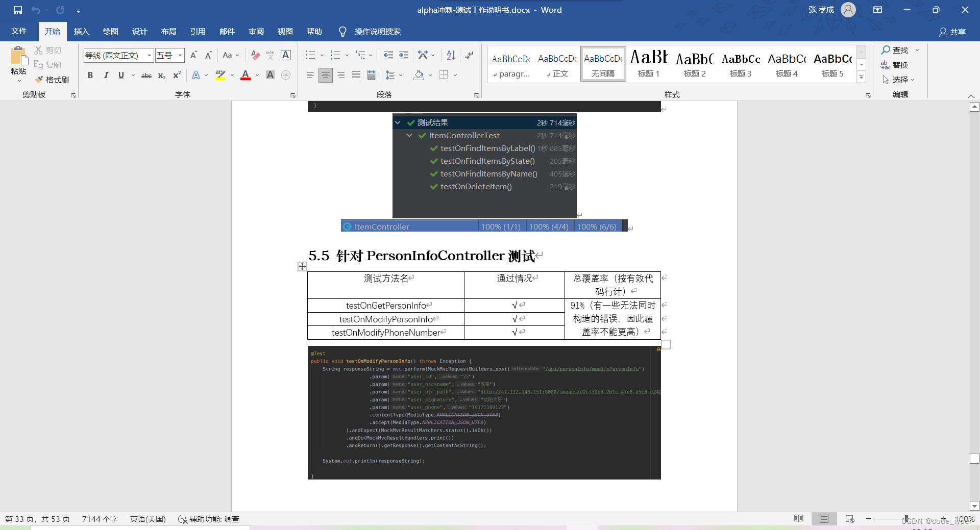Click the lightbulb Tell Me search icon
Viewport: 980px width, 530px height.
(x=342, y=32)
